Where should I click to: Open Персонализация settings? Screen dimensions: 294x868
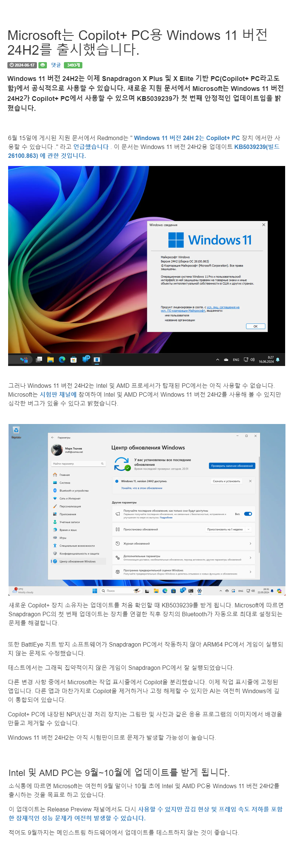point(78,506)
